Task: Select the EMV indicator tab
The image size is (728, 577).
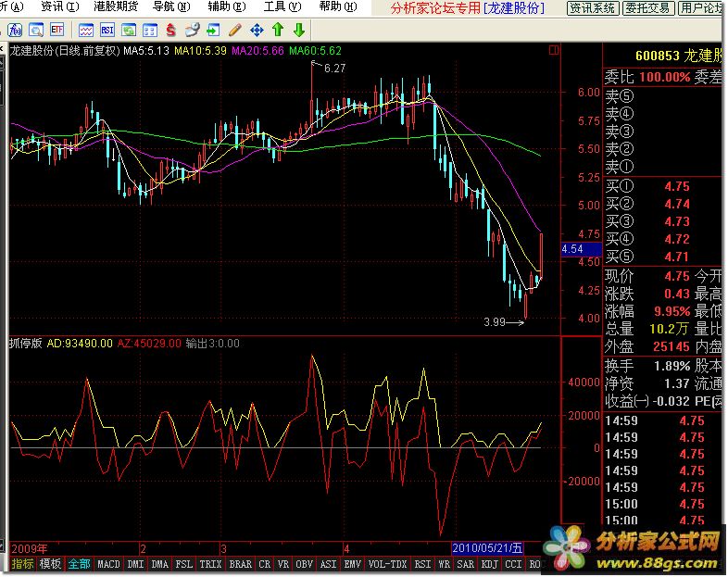Action: tap(352, 564)
